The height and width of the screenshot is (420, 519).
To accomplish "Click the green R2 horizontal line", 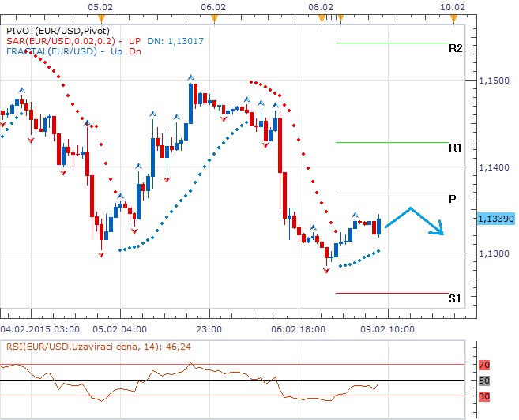I will (392, 43).
